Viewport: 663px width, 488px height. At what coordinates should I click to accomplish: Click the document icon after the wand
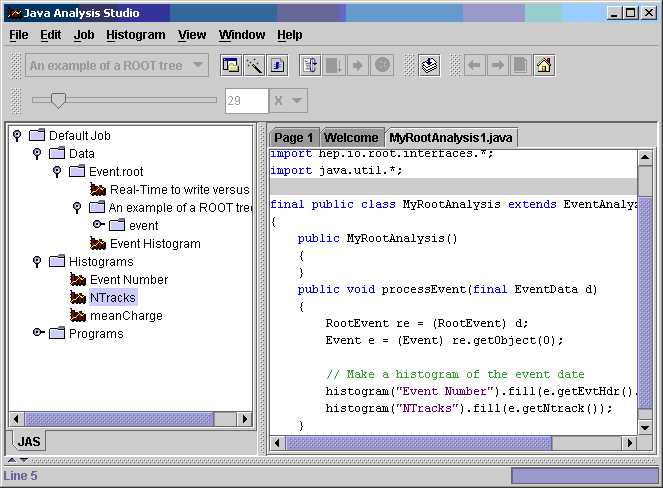[278, 66]
